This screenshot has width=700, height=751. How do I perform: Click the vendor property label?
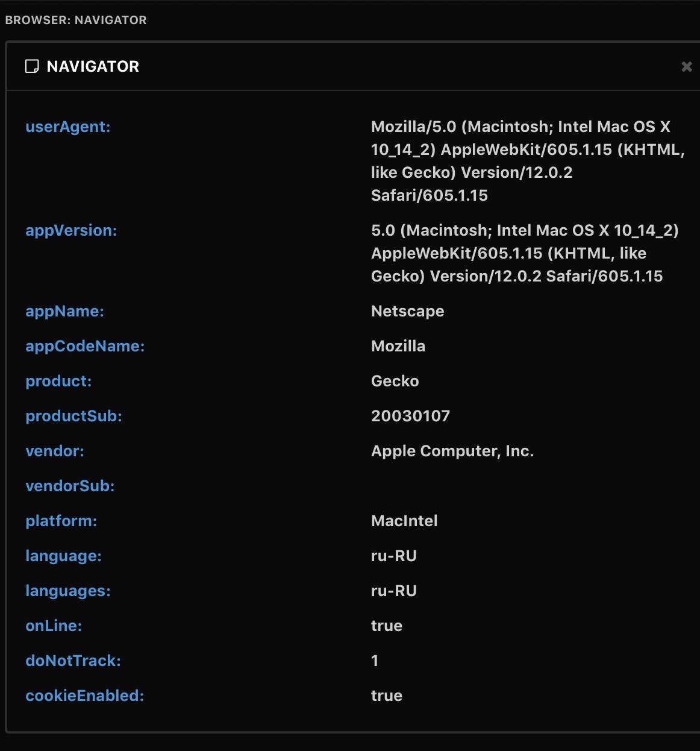pos(55,451)
